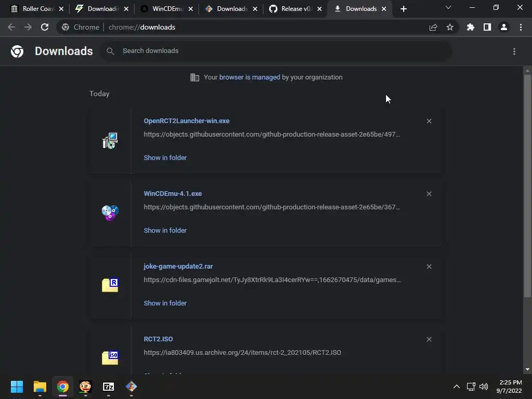Click the Chrome logo beside Downloads title
The image size is (532, 399).
pyautogui.click(x=17, y=51)
